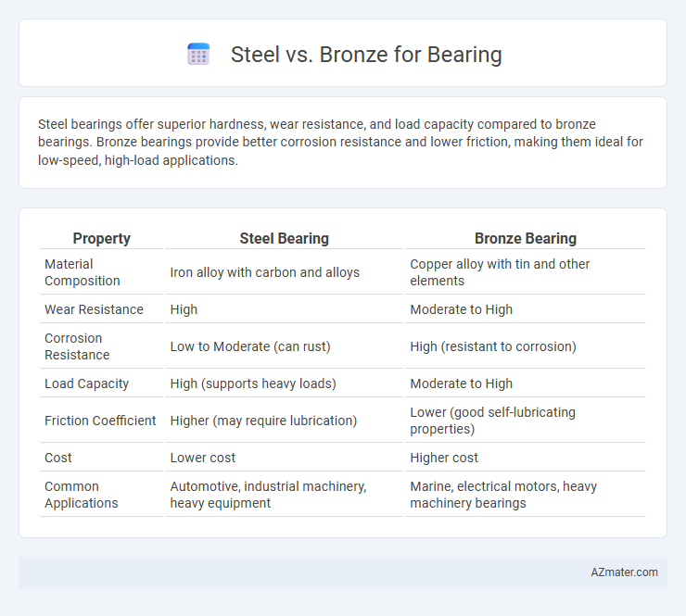Click 'Higher (may require lubrication)' cell
Screen dimensions: 686x616
263,421
